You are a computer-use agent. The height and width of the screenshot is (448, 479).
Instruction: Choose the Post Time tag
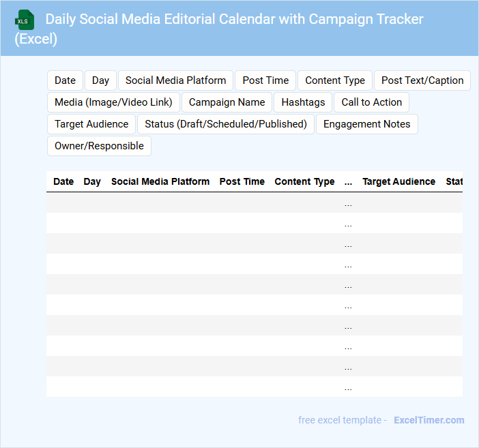pyautogui.click(x=265, y=80)
